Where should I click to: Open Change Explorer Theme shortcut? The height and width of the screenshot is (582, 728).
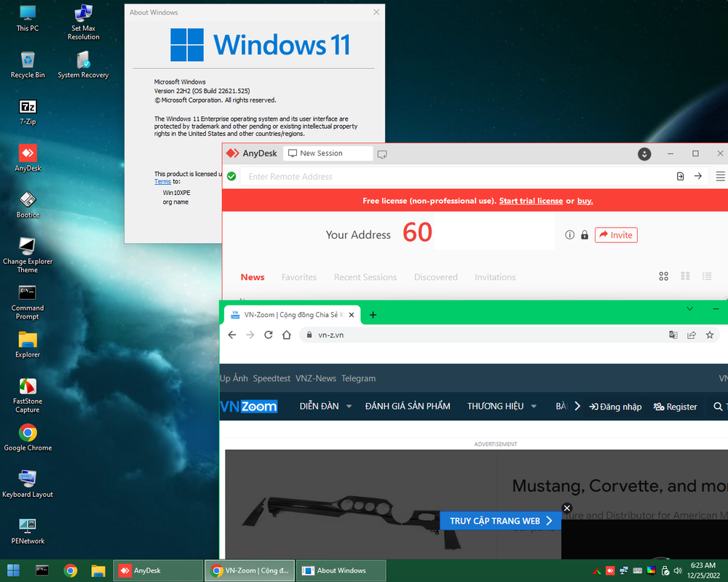coord(28,255)
